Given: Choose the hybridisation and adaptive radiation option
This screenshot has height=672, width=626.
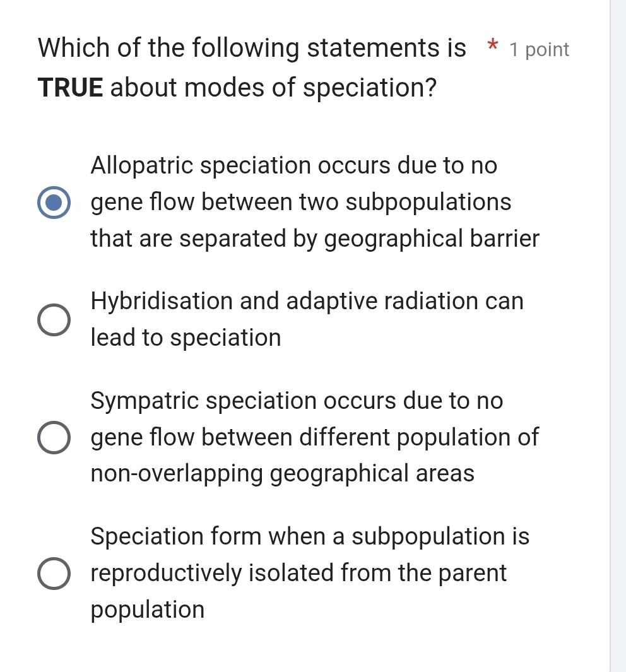Looking at the screenshot, I should [x=54, y=320].
